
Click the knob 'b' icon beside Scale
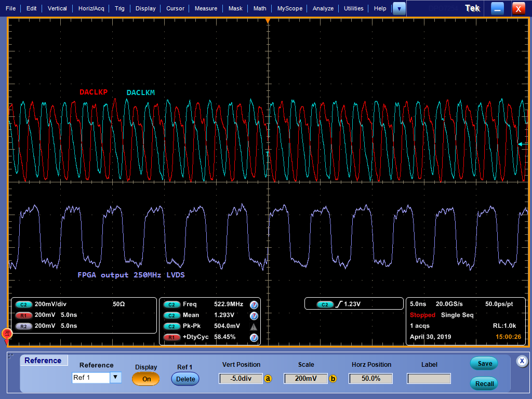tap(333, 378)
